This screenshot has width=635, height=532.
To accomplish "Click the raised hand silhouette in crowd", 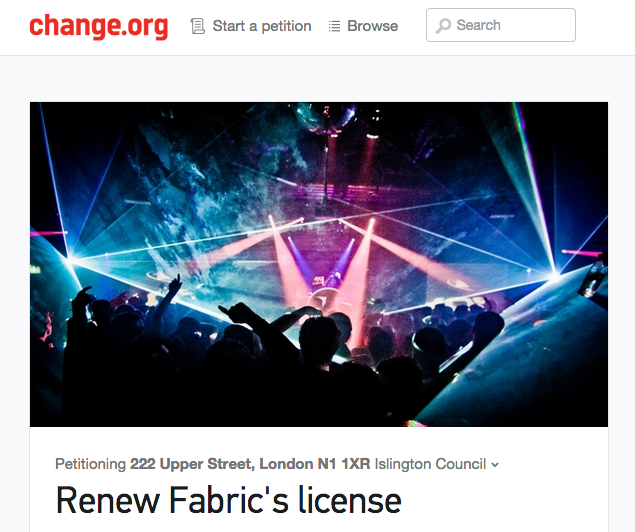I will click(x=175, y=285).
